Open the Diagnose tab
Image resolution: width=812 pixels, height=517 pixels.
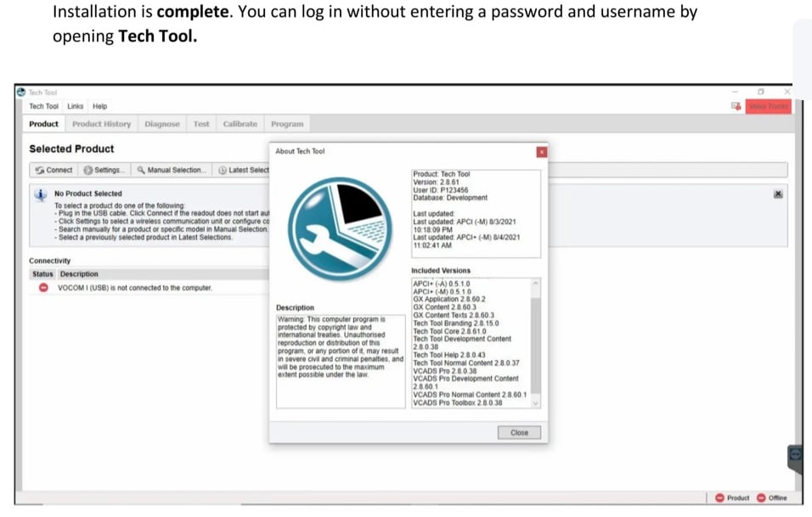tap(162, 124)
